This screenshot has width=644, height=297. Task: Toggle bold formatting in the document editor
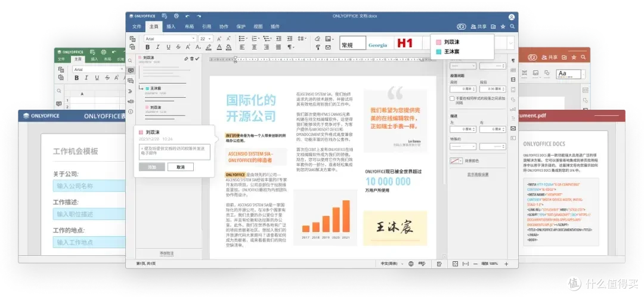147,47
